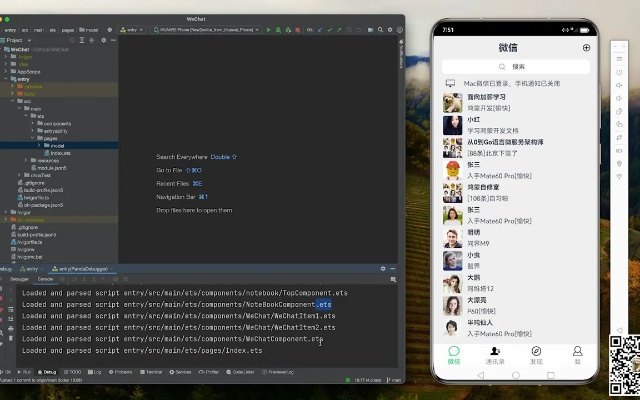Open the entry run configuration dropdown

132,31
